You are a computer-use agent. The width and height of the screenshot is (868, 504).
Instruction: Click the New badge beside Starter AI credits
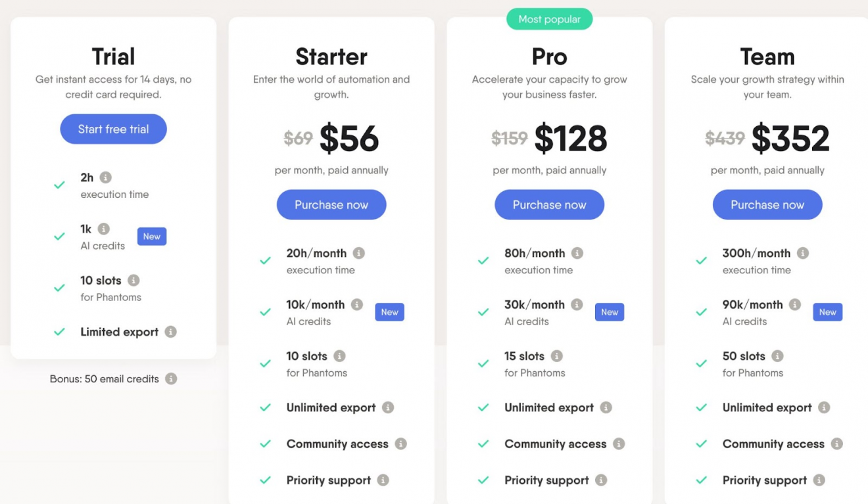(389, 312)
